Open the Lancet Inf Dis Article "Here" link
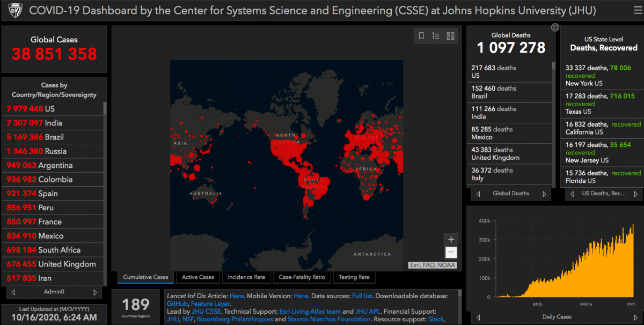 237,296
